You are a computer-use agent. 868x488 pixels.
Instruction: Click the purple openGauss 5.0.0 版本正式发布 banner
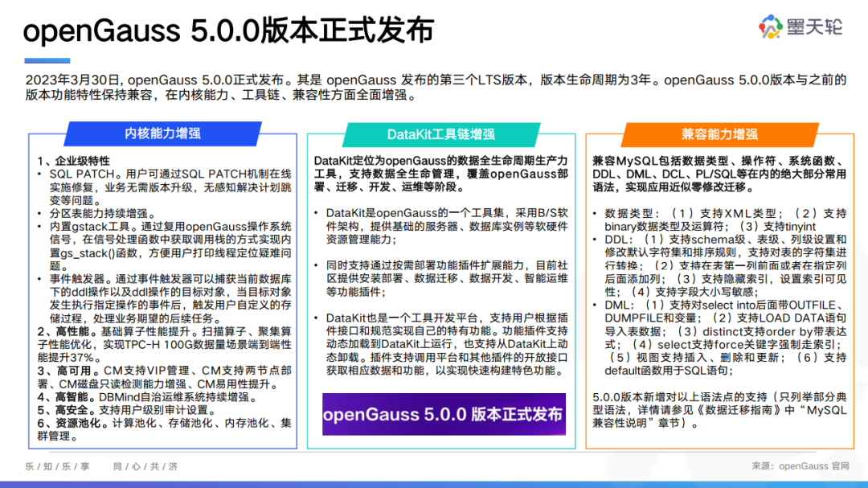tap(444, 414)
